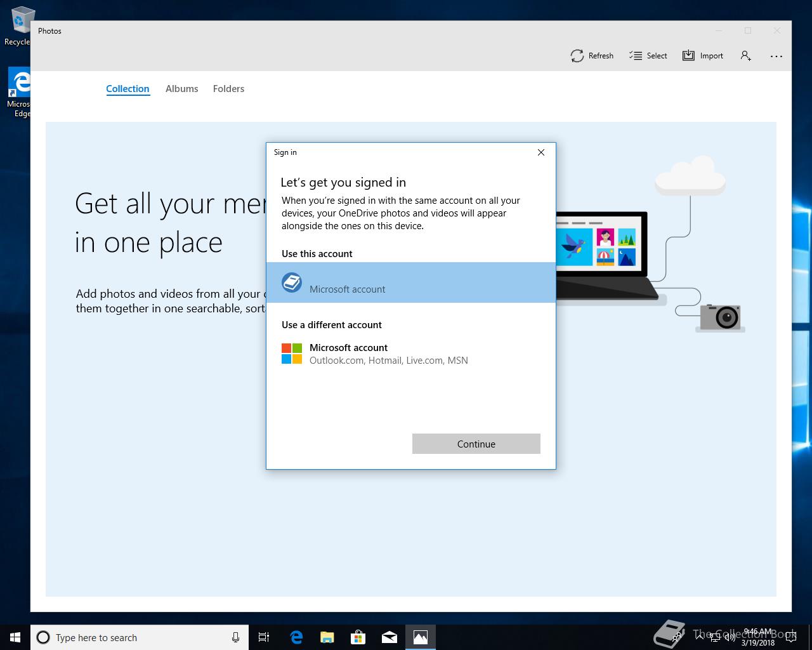Click Select in the Photos toolbar
Image resolution: width=812 pixels, height=650 pixels.
[648, 56]
